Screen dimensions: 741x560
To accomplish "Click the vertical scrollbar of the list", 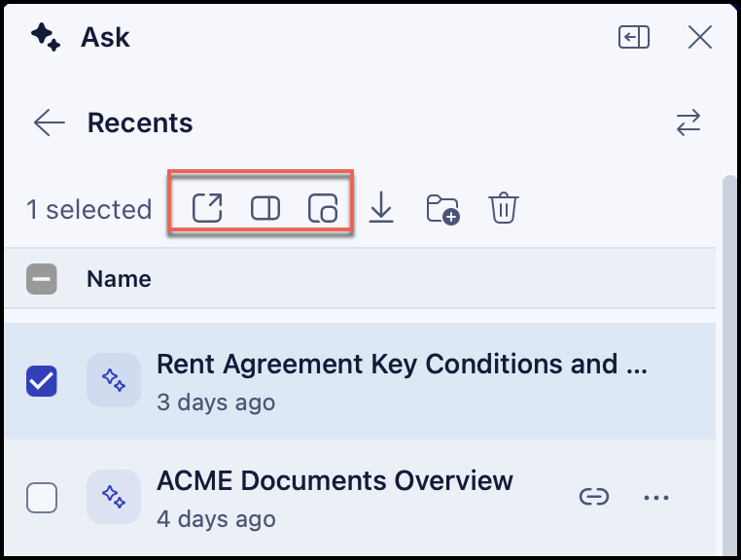I will [729, 364].
